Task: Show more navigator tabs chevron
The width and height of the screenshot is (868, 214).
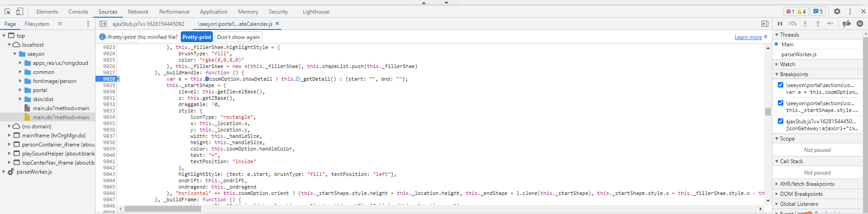Action: [x=60, y=24]
